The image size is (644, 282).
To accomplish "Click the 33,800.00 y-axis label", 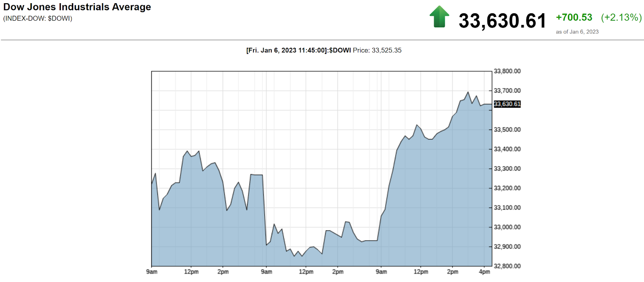I will tap(507, 71).
